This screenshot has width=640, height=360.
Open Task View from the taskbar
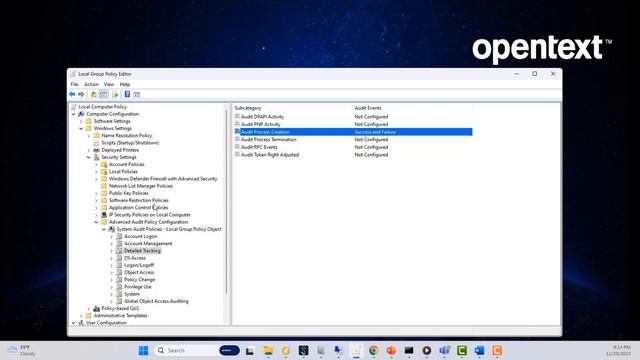pyautogui.click(x=250, y=351)
